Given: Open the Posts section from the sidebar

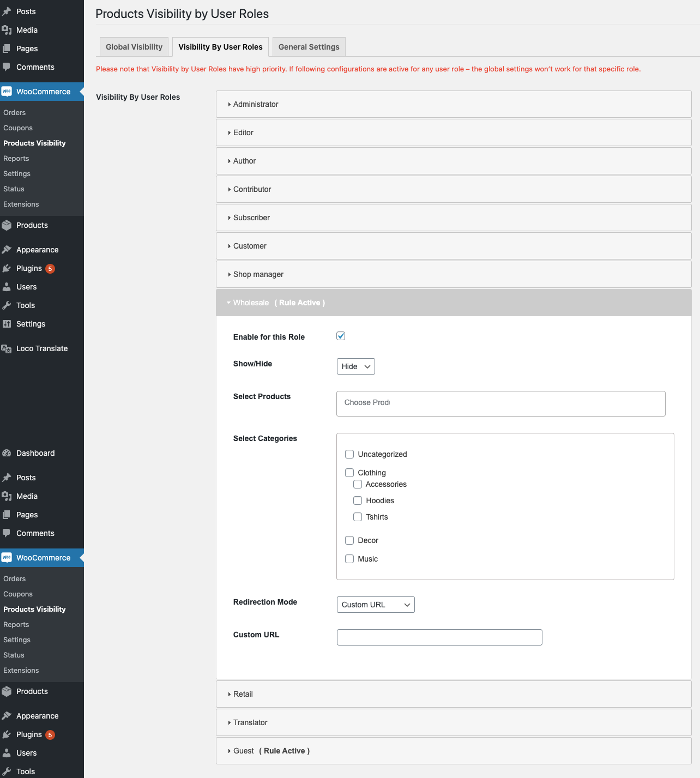Looking at the screenshot, I should coord(26,11).
